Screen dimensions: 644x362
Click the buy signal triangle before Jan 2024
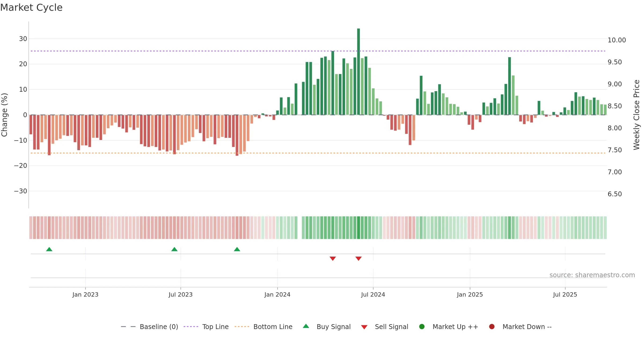pyautogui.click(x=237, y=249)
